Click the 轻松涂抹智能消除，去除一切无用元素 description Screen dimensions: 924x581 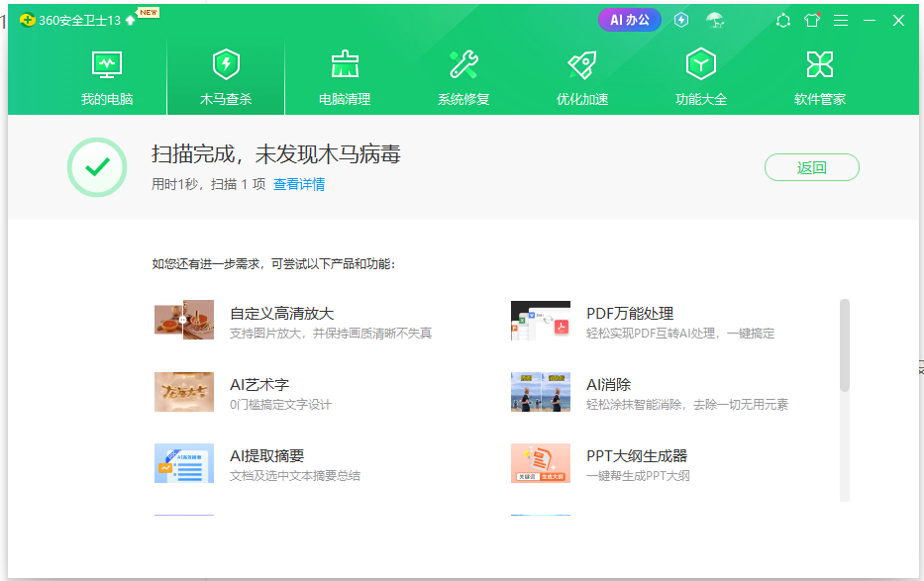tap(687, 405)
